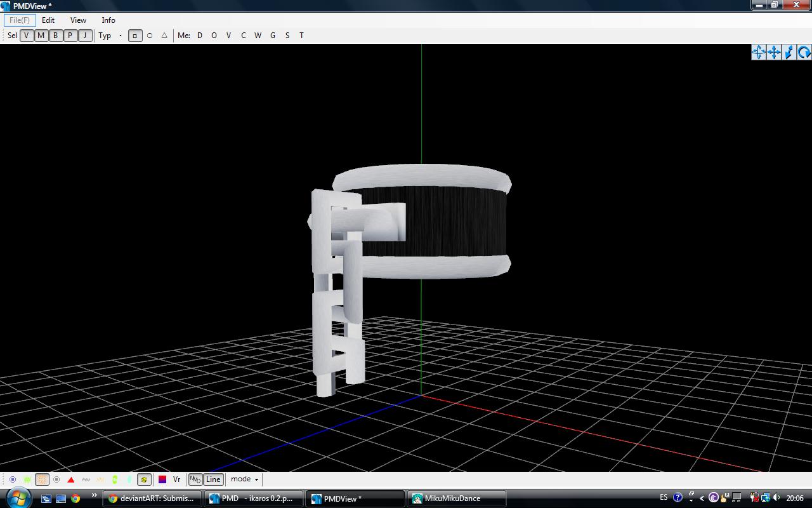Click the orbit rotate view icon

click(759, 52)
